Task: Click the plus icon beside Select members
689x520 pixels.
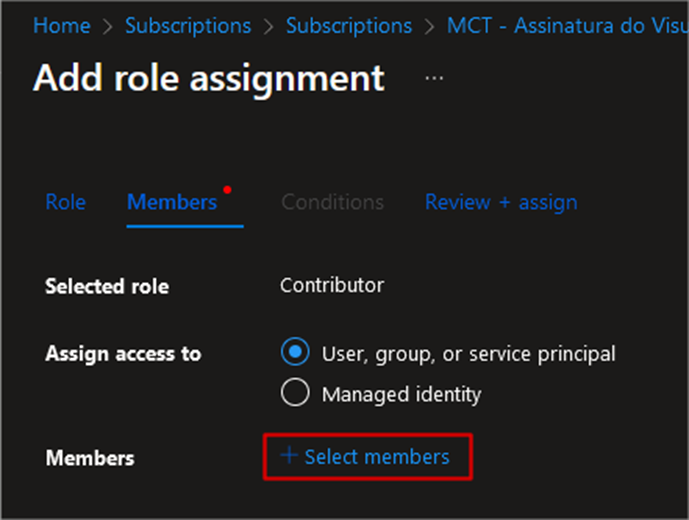Action: coord(289,455)
